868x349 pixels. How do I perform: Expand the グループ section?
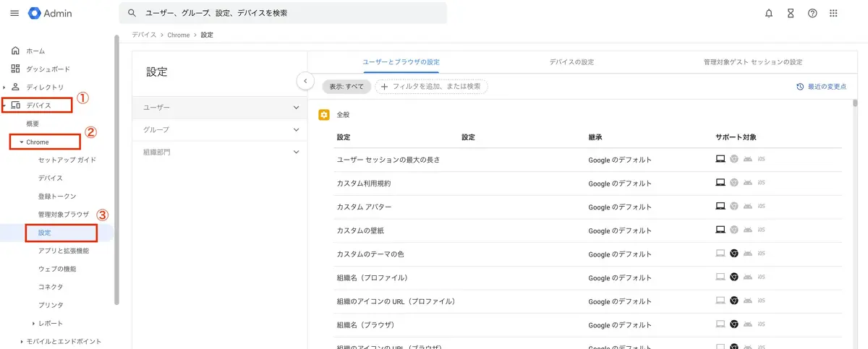220,129
